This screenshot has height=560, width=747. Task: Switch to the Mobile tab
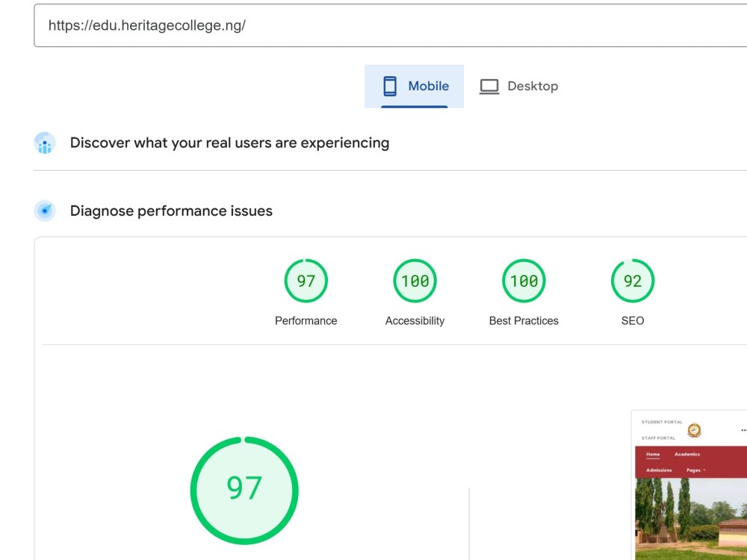[414, 86]
